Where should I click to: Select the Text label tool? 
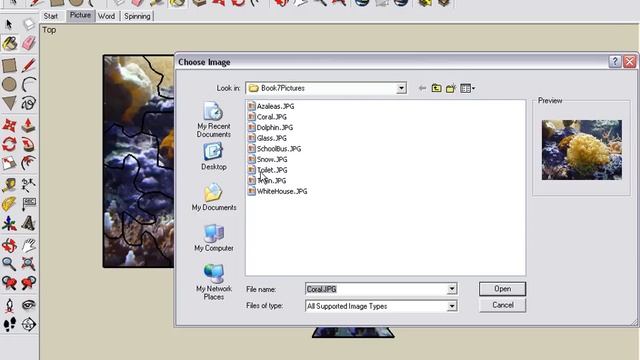[x=29, y=204]
